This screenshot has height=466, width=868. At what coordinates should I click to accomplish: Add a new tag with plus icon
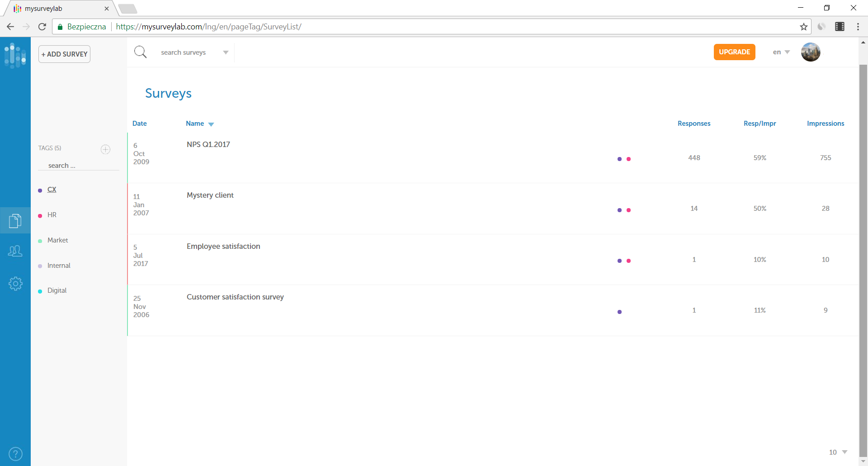pyautogui.click(x=105, y=149)
